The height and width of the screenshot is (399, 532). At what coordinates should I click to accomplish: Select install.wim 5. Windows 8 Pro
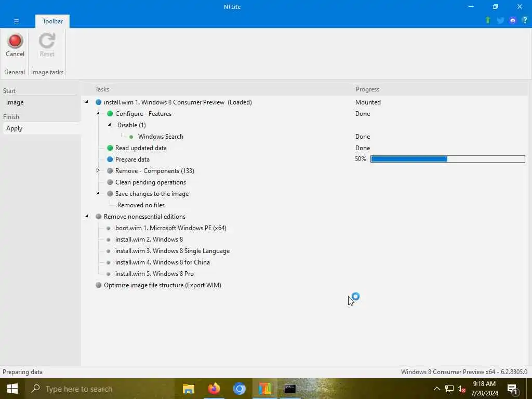[154, 274]
